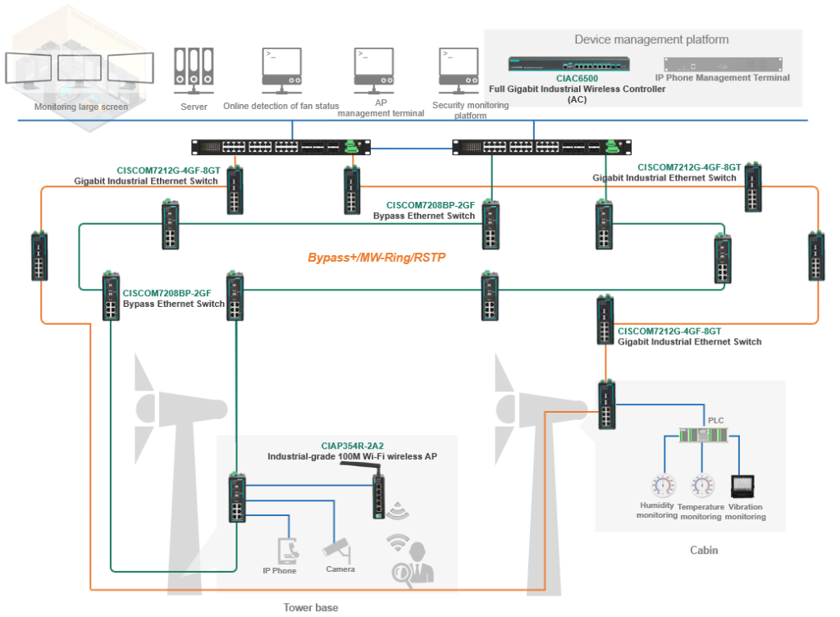
Task: Select Industrial-grade 100M Wi-Fi wireless AP text
Action: 353,457
